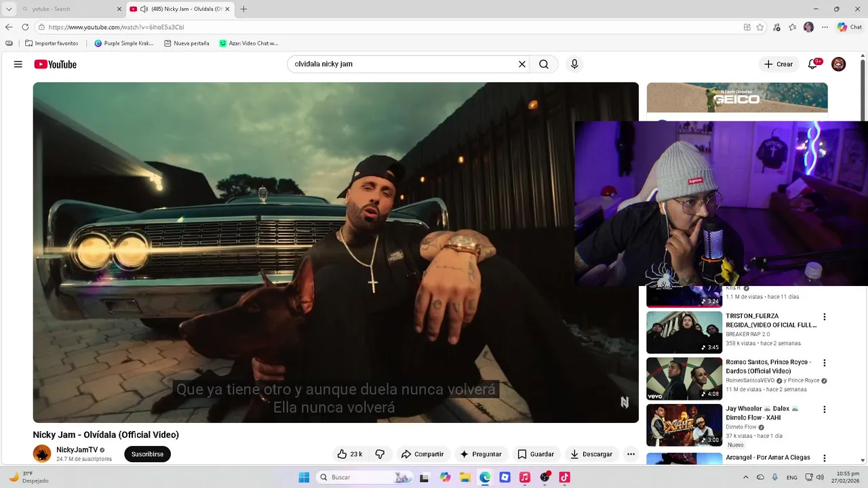
Task: Run search with the magnifier button
Action: [544, 64]
